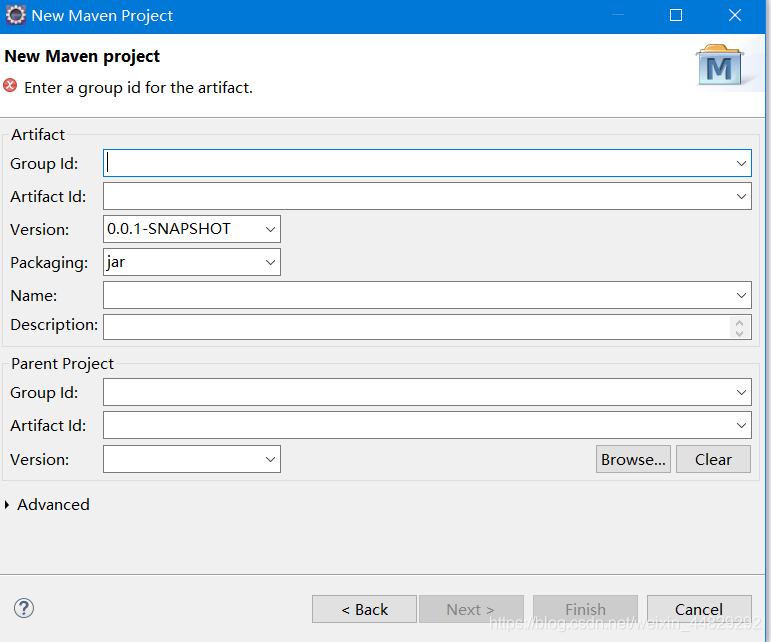Click the Next > button
The width and height of the screenshot is (771, 642).
click(x=471, y=609)
